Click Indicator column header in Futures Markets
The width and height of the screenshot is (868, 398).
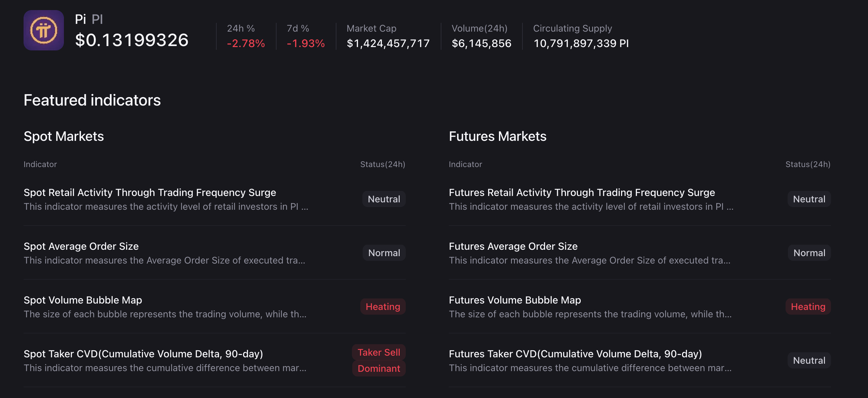tap(465, 164)
